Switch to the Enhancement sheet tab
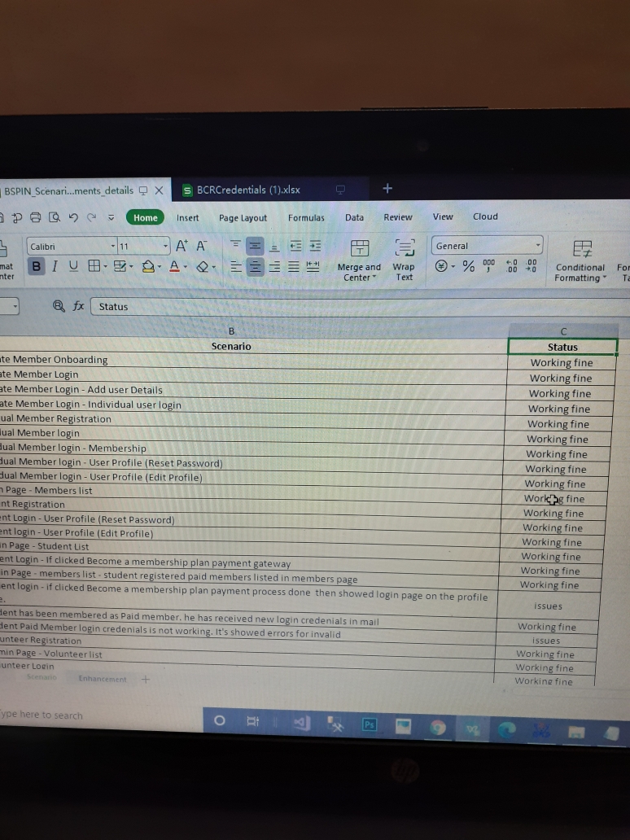630x840 pixels. click(x=103, y=678)
